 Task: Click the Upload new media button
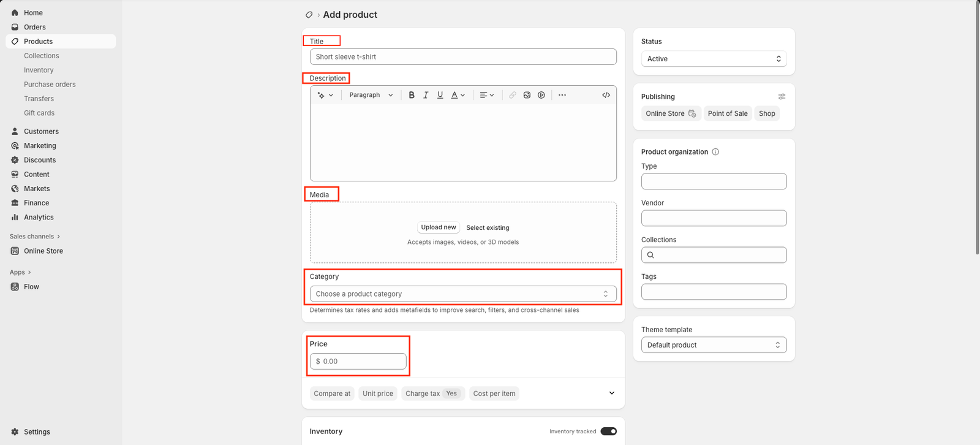click(x=439, y=227)
